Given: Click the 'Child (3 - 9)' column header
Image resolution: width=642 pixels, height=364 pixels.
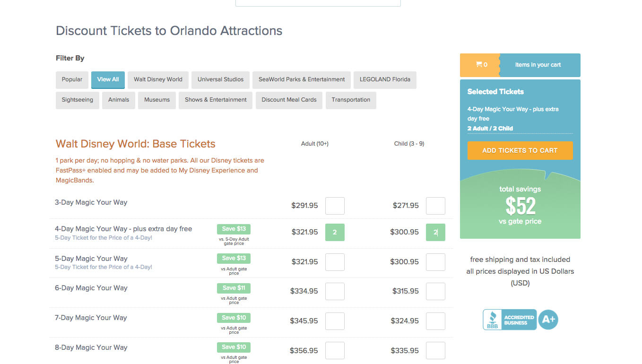Looking at the screenshot, I should coord(409,144).
